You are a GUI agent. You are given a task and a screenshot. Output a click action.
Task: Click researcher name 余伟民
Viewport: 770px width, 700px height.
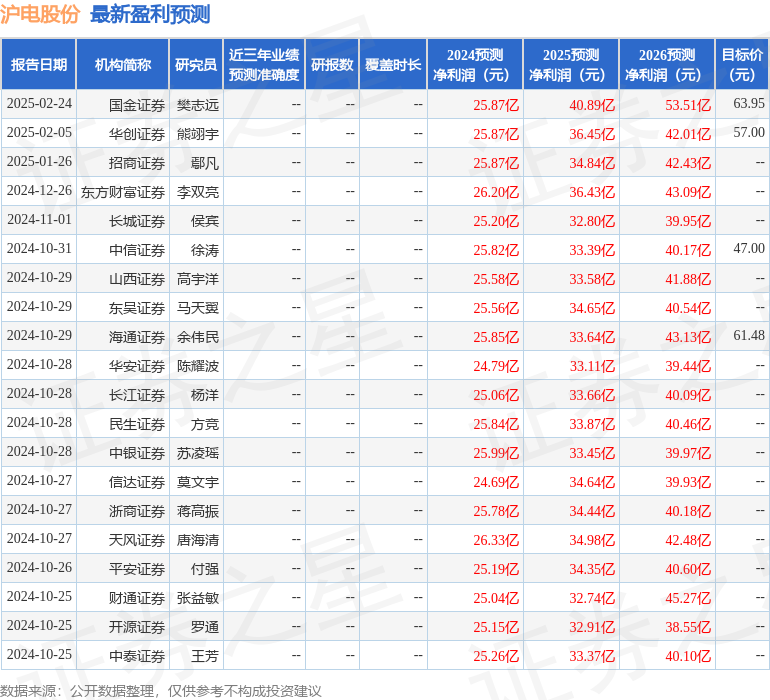click(x=198, y=337)
